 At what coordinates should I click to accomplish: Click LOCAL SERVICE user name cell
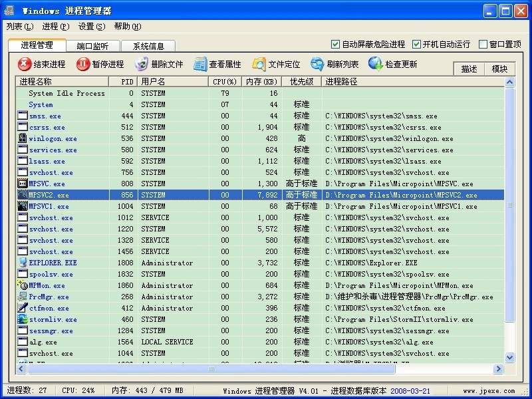pos(168,342)
